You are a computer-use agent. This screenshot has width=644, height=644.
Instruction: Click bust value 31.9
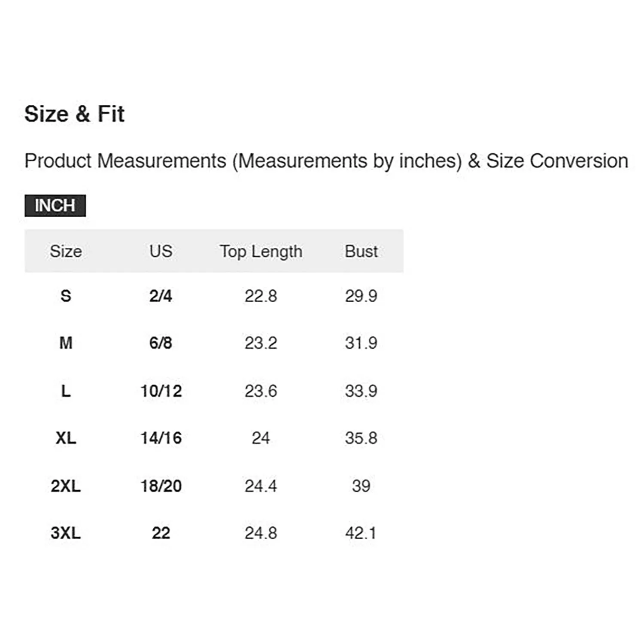click(x=361, y=343)
